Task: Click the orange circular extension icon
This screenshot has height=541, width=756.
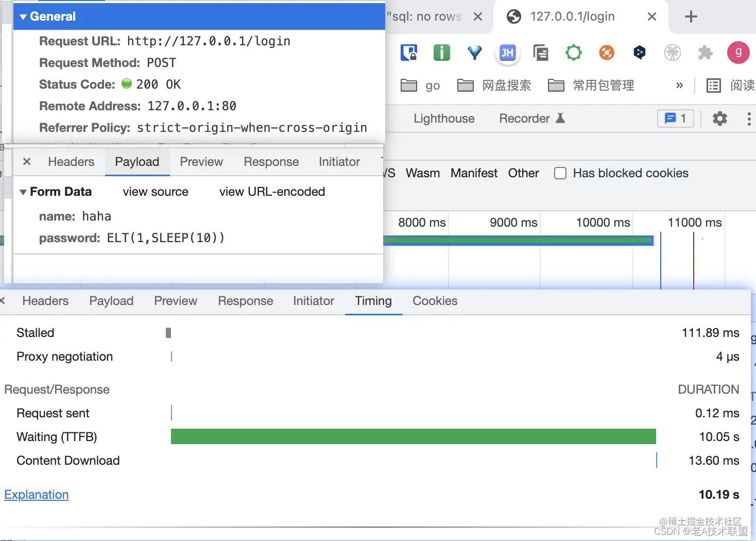Action: (x=607, y=53)
